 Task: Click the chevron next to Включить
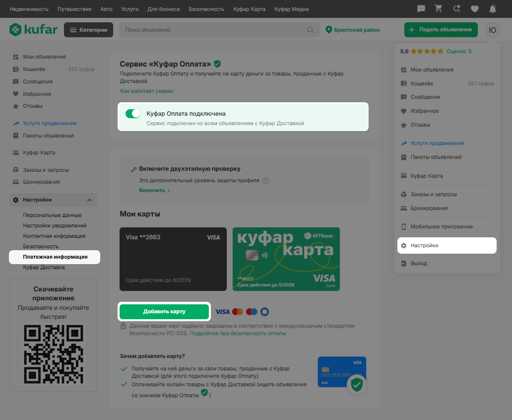(x=169, y=191)
